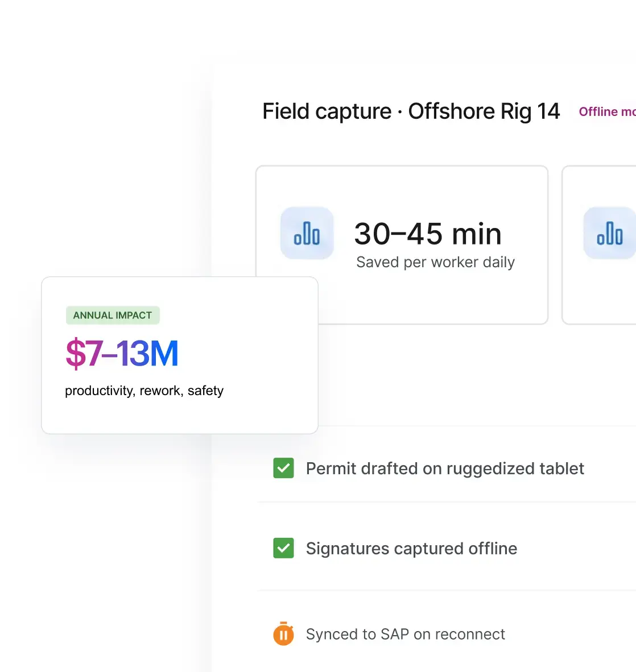The width and height of the screenshot is (636, 672).
Task: Click the Field capture · Offshore Rig 14 heading
Action: tap(411, 111)
